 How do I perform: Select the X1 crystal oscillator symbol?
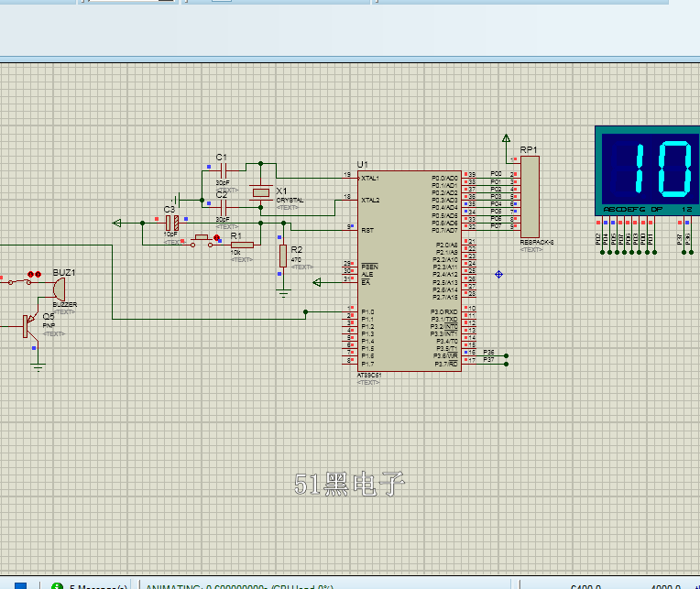point(261,192)
